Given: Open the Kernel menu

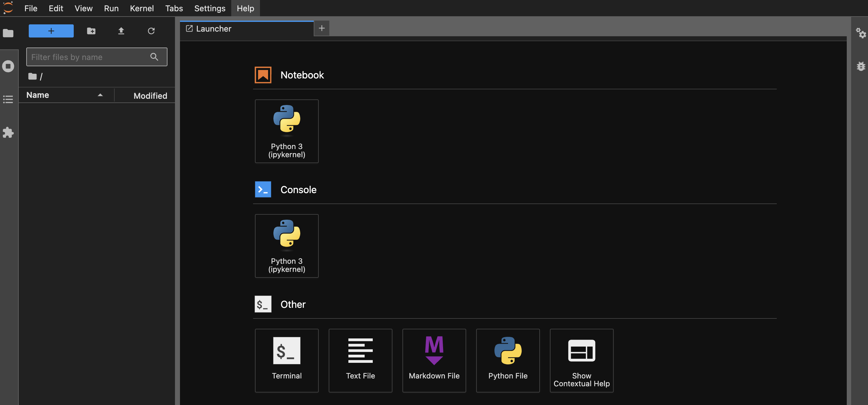Looking at the screenshot, I should coord(142,8).
